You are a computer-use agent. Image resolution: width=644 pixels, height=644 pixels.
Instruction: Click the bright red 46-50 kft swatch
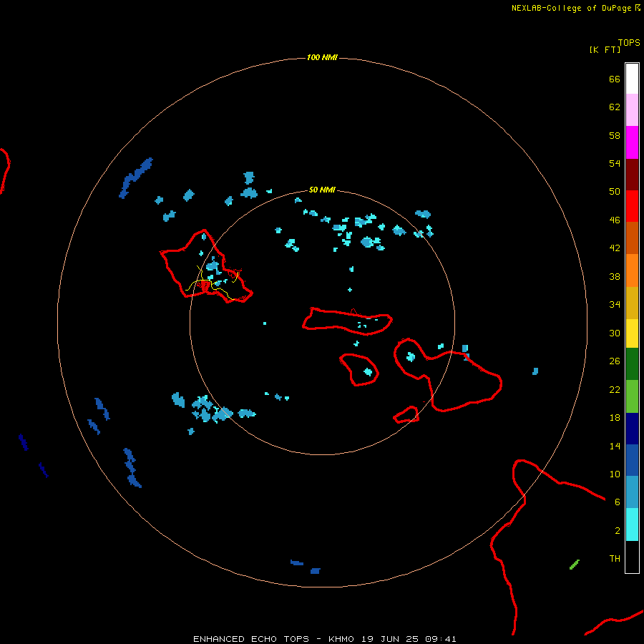(x=632, y=206)
